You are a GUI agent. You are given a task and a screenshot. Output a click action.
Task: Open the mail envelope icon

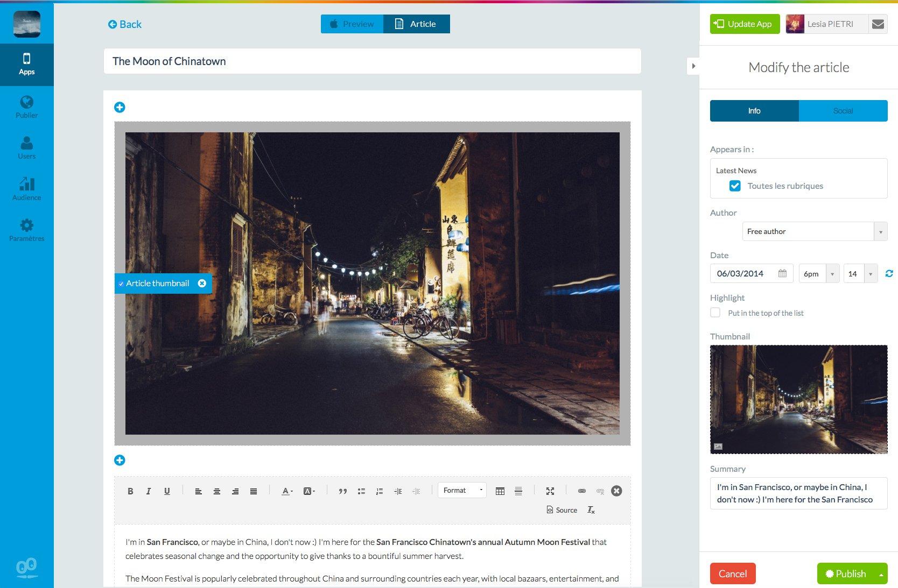click(878, 24)
